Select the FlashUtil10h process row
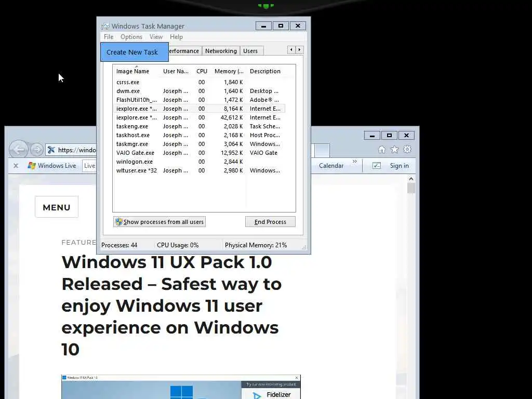Viewport: 532px width, 399px height. 199,100
